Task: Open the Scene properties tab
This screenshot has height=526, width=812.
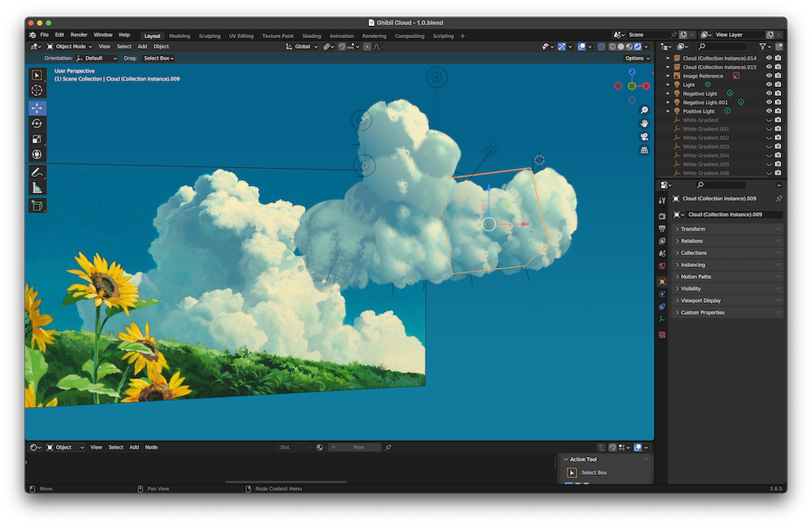Action: point(662,253)
